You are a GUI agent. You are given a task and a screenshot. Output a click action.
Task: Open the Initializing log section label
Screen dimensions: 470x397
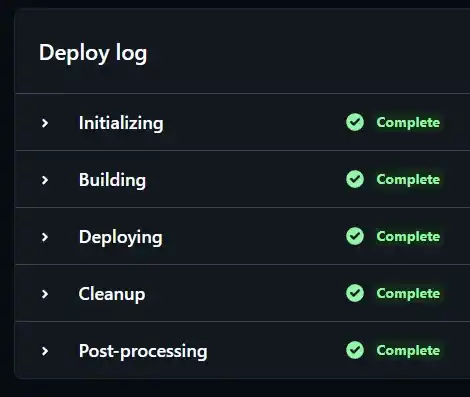tap(121, 124)
